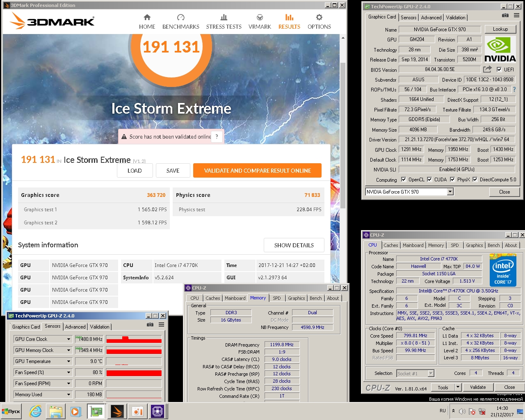Click GPU Memory Clock red sensor graph
This screenshot has width=525, height=420.
(x=134, y=350)
